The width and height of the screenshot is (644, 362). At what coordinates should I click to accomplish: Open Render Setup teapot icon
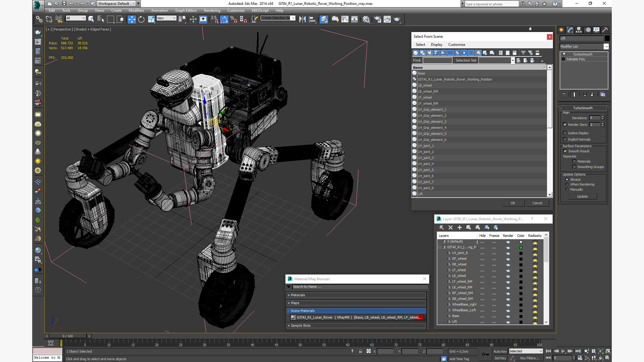tap(377, 19)
